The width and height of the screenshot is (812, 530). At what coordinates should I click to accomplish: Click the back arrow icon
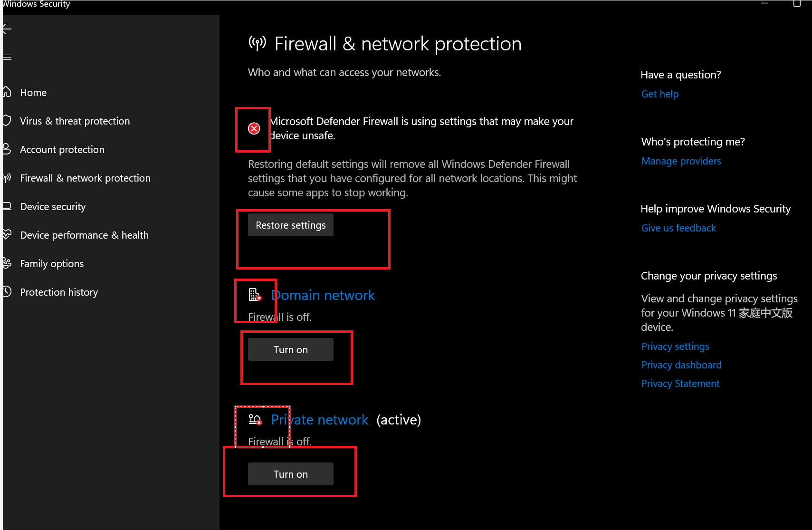click(7, 29)
